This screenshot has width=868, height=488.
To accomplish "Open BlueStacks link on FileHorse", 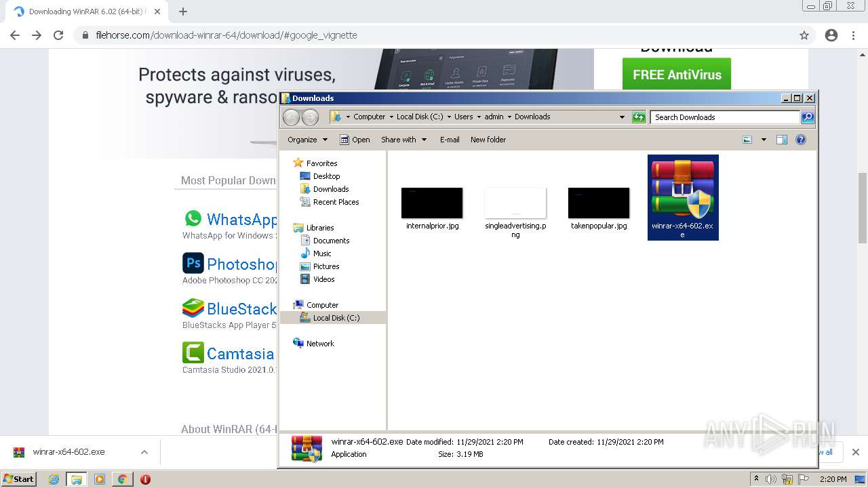I will tap(241, 309).
